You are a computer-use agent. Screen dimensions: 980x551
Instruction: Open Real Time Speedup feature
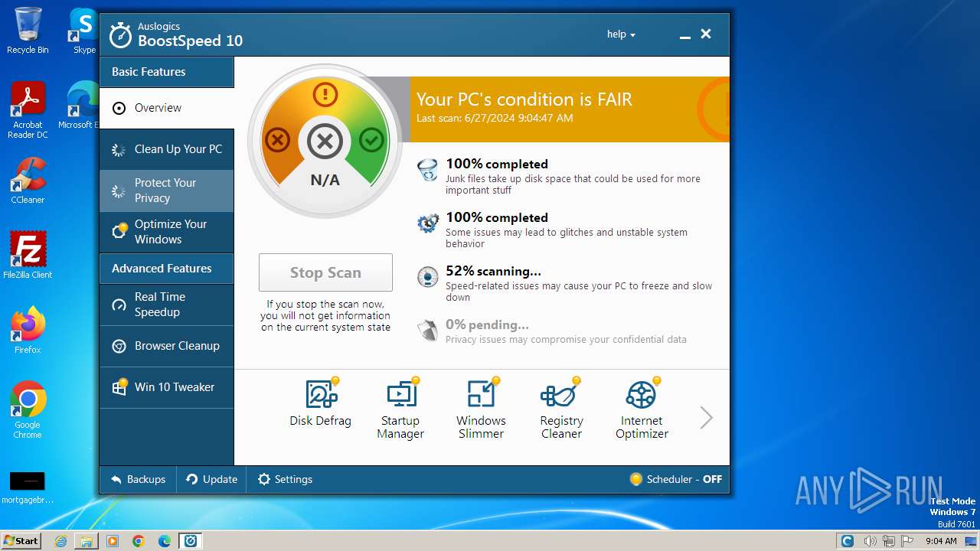click(x=167, y=305)
